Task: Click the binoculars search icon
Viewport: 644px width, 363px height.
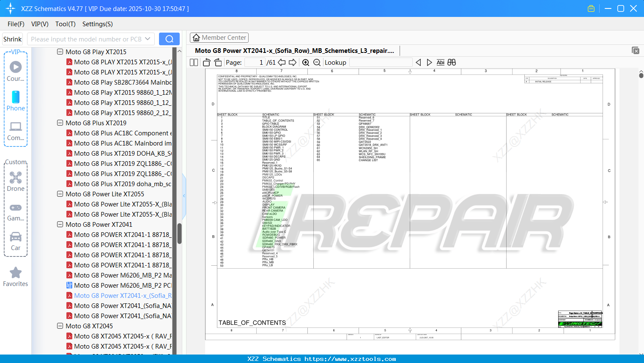Action: point(452,63)
